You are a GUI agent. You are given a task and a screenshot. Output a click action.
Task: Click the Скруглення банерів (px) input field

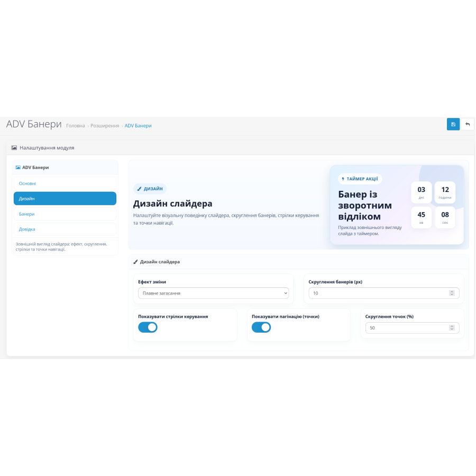pos(384,293)
